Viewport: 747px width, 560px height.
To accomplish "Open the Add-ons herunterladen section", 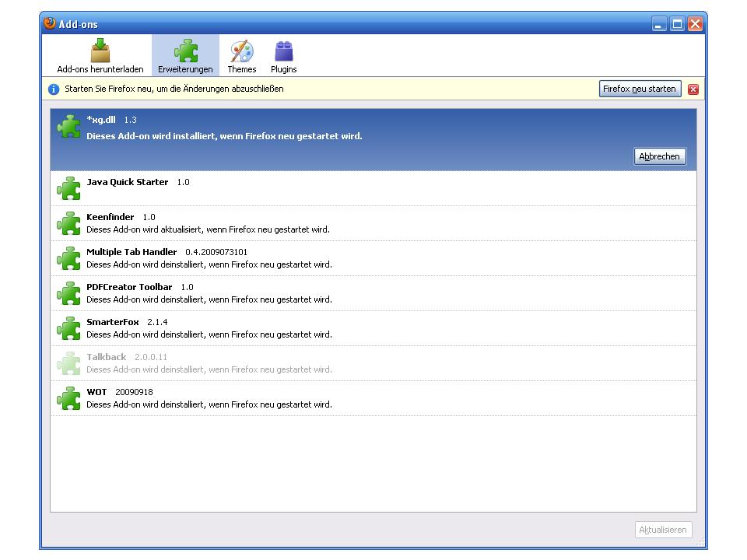I will coord(100,56).
